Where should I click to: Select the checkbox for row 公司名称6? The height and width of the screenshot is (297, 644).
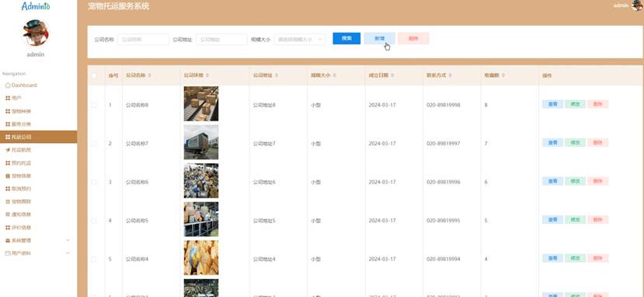(94, 182)
